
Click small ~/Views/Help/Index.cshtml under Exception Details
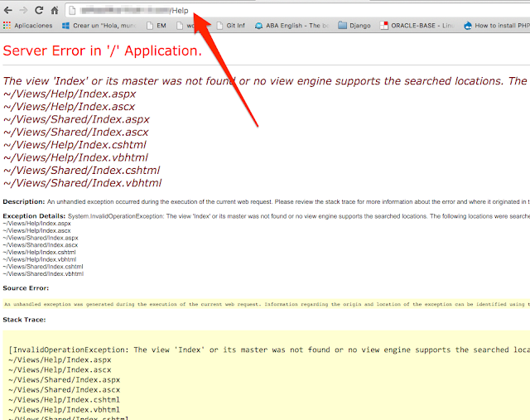[x=39, y=253]
